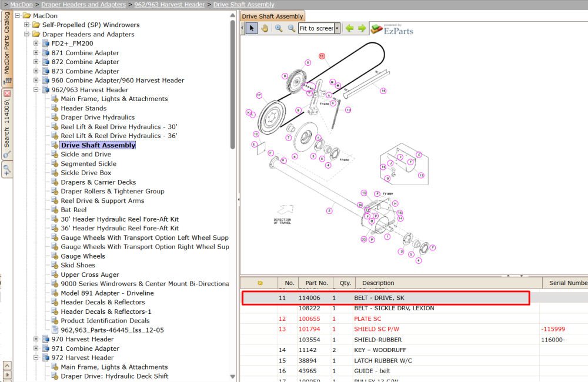The image size is (588, 382).
Task: Zoom out of the diagram
Action: pos(292,28)
